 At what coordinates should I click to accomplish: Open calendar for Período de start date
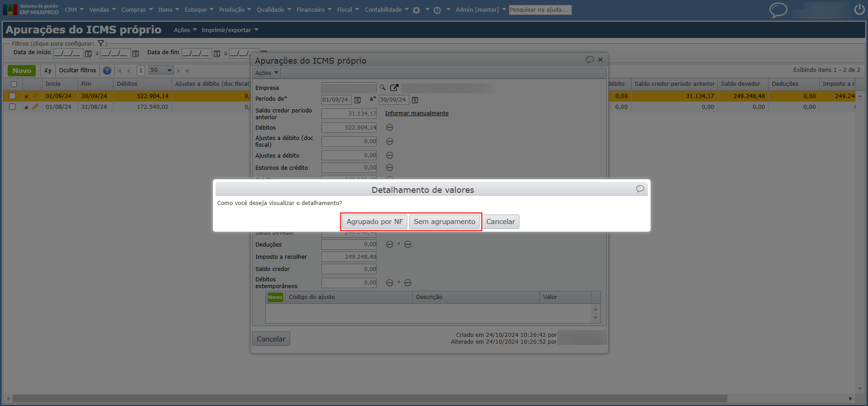358,100
